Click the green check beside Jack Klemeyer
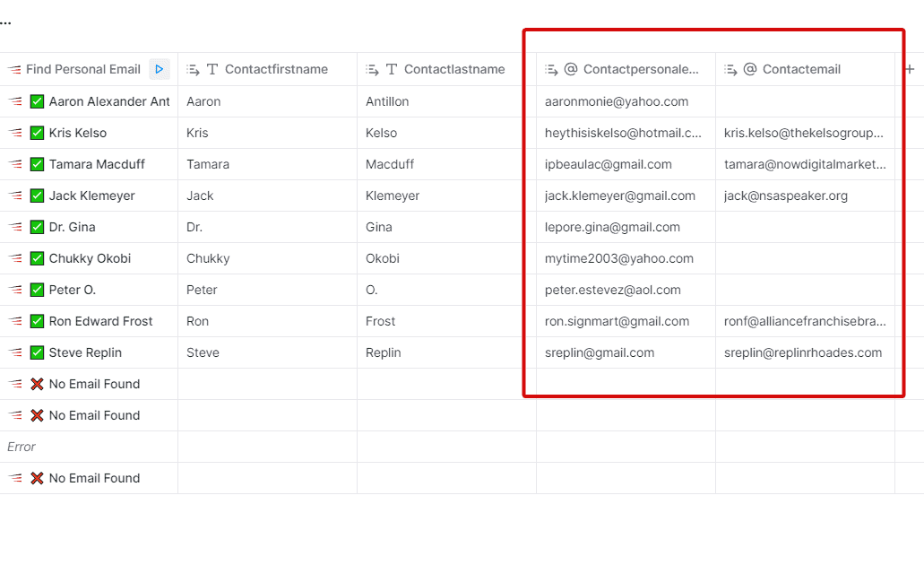This screenshot has width=924, height=565. point(37,196)
